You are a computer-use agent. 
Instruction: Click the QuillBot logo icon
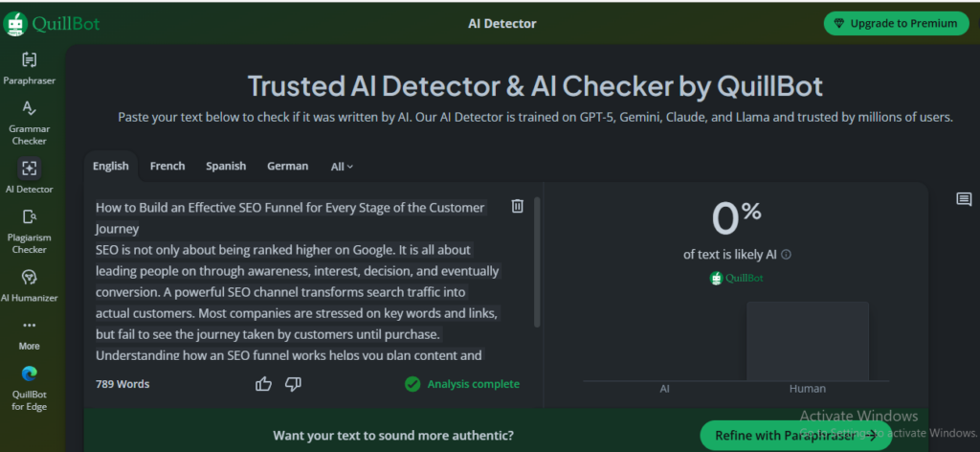[15, 23]
